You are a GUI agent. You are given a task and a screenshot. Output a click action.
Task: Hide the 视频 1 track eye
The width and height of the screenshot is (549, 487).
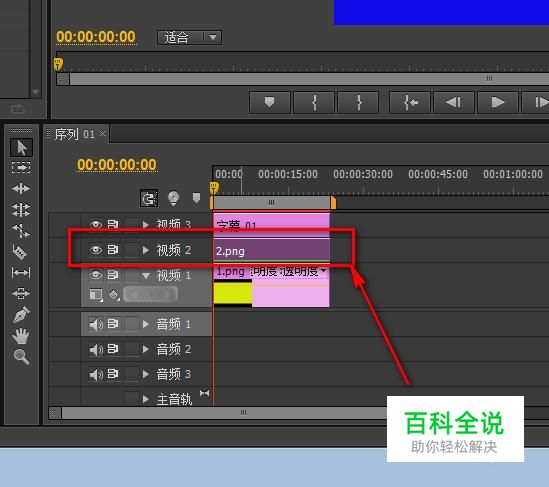pos(96,275)
